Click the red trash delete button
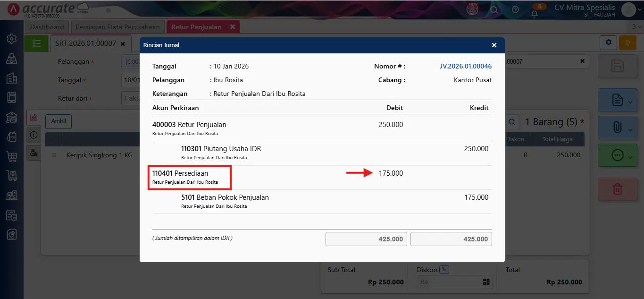This screenshot has height=299, width=644. point(617,189)
